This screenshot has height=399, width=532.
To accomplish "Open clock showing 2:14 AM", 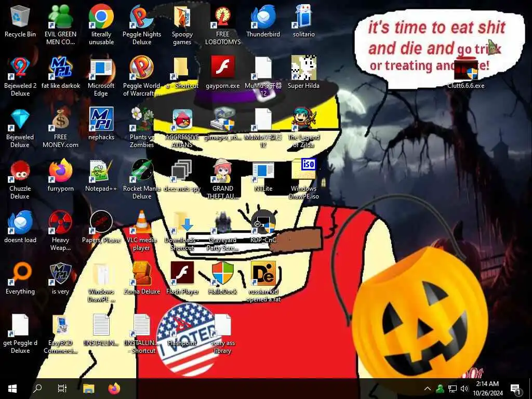I will 487,389.
